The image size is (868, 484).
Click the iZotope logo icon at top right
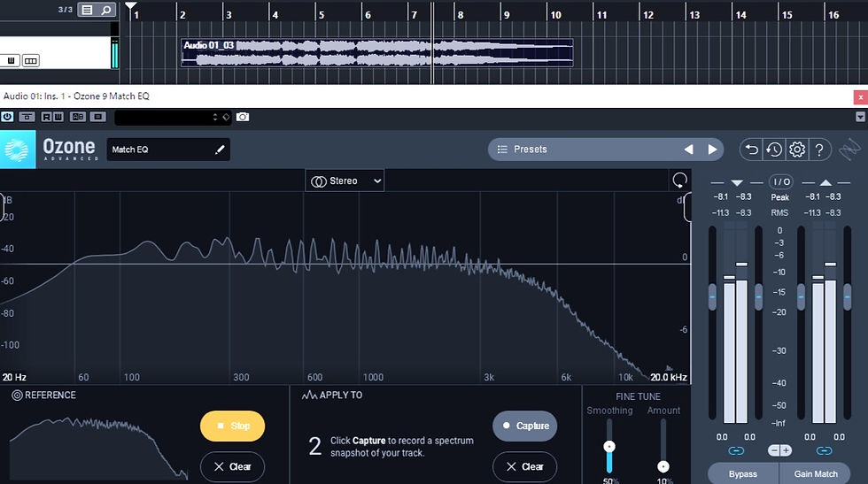point(849,150)
